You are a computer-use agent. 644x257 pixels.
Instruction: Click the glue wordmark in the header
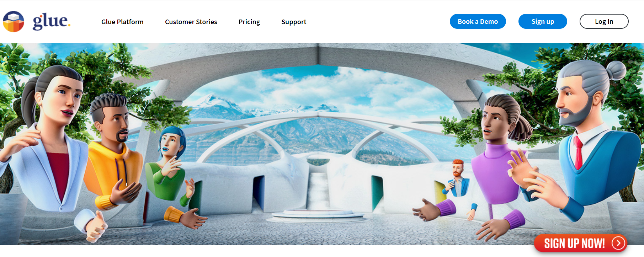click(52, 21)
